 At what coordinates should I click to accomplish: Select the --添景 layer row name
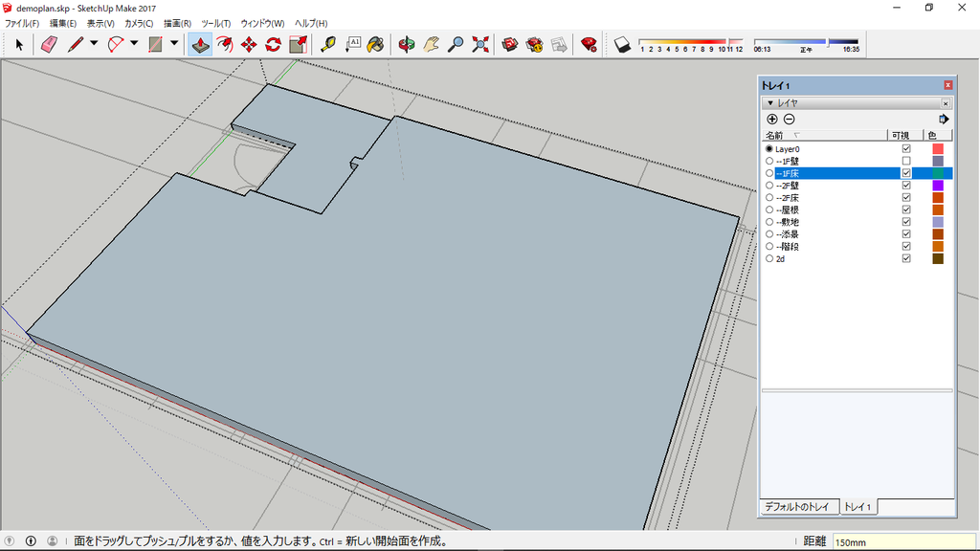coord(788,234)
